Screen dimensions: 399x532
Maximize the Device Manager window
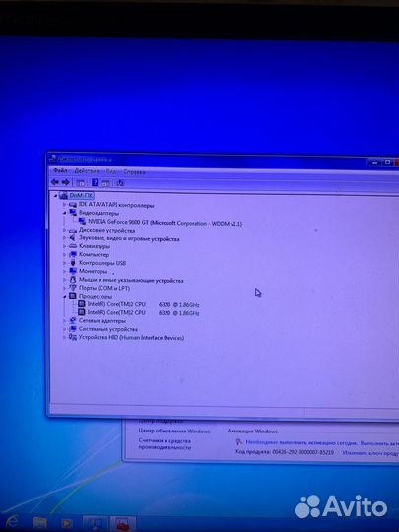pyautogui.click(x=387, y=162)
